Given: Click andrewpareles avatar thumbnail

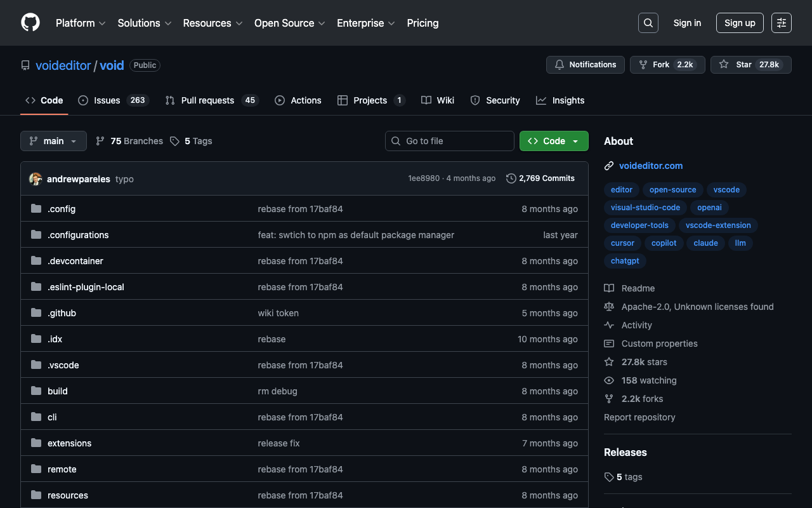Looking at the screenshot, I should (x=36, y=179).
